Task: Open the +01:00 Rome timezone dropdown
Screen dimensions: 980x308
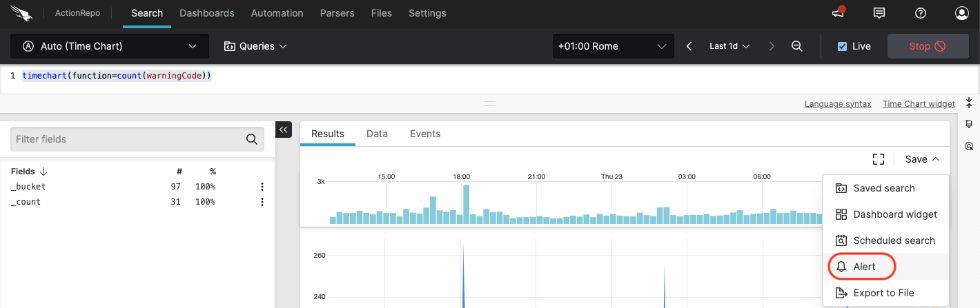Action: (613, 46)
